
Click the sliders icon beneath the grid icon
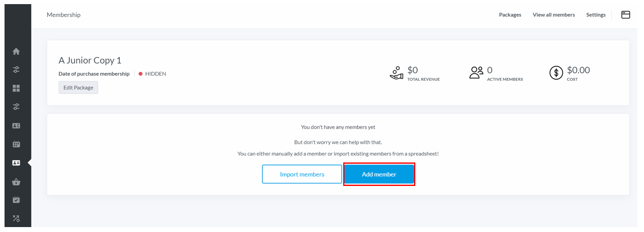(x=16, y=107)
